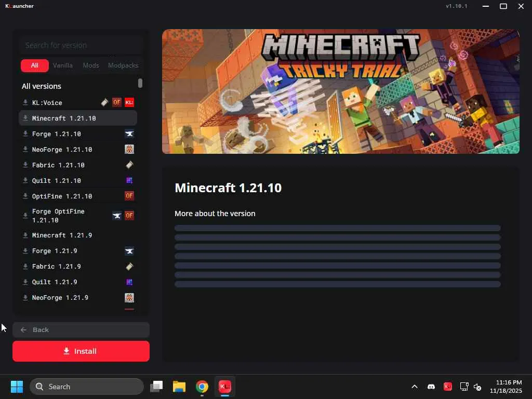Screen dimensions: 532x399
Task: Click the muted volume tray icon
Action: pyautogui.click(x=478, y=387)
